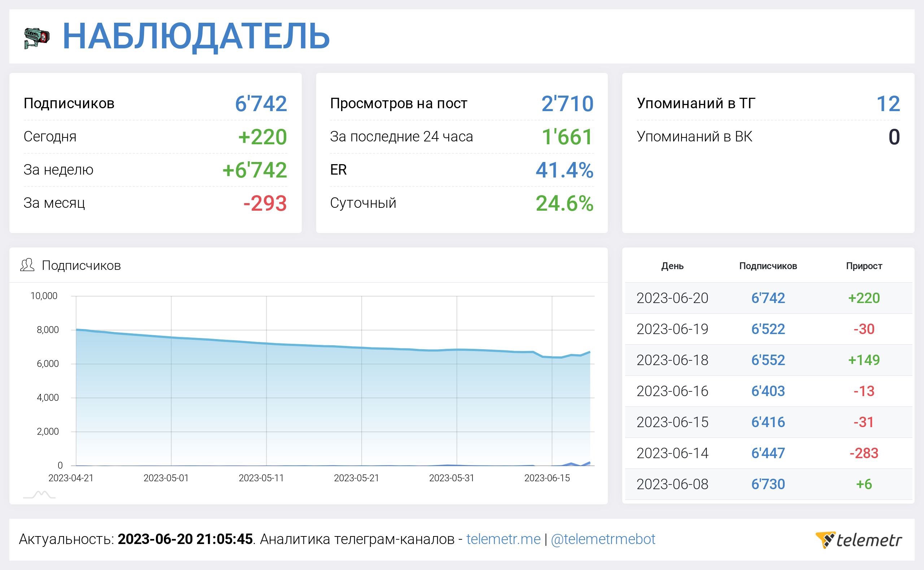This screenshot has height=570, width=924.
Task: Click the Упоминаний в ВК value 0
Action: click(894, 137)
